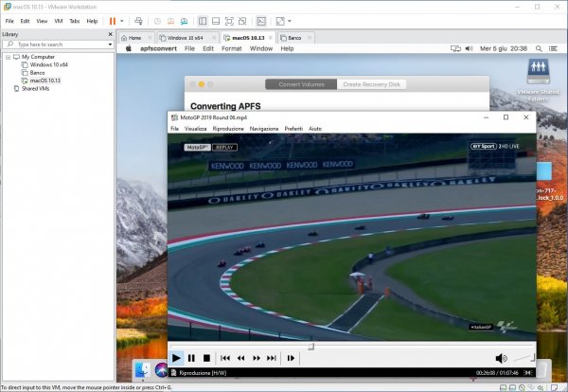Click the rewind button in player controls
568x392 pixels.
241,358
